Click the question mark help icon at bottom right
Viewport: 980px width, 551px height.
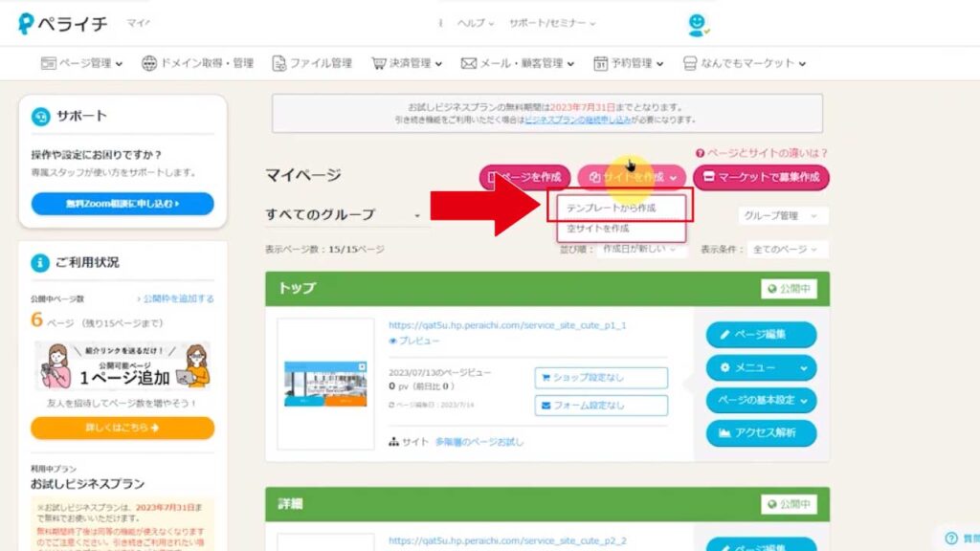pyautogui.click(x=951, y=539)
